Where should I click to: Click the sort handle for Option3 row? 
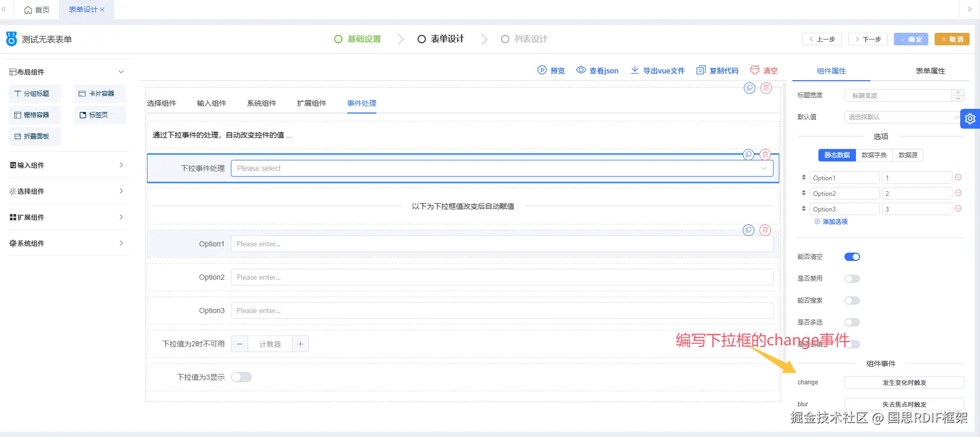(x=803, y=208)
